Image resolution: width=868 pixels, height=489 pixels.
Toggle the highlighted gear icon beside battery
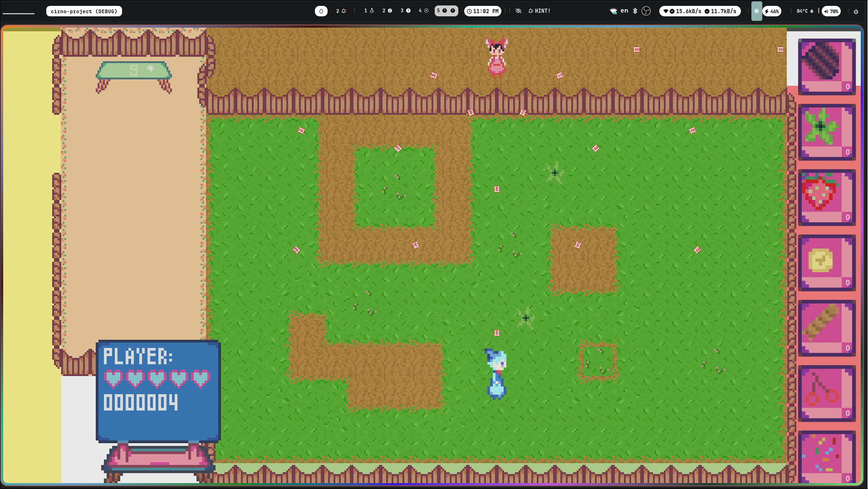(756, 11)
